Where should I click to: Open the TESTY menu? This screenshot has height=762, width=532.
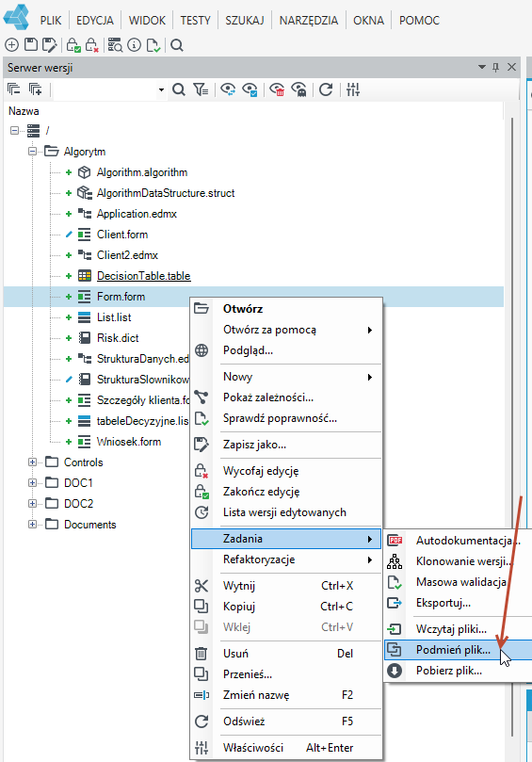click(195, 21)
